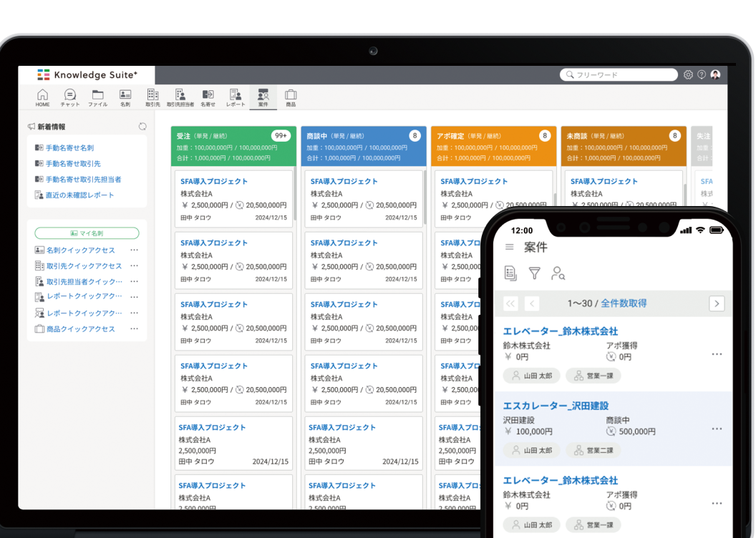The image size is (756, 538).
Task: Select the orange アポ確定 column header
Action: click(494, 147)
